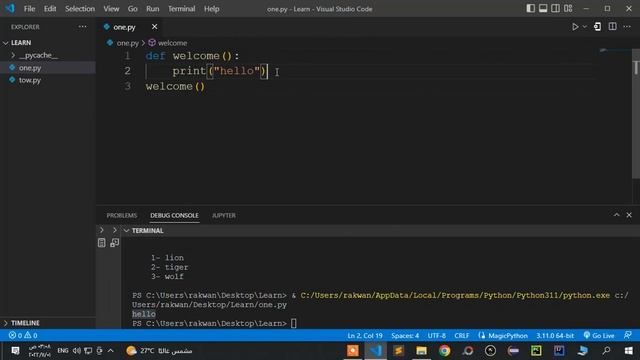Open taskbar search magnifier
The image size is (640, 360).
pos(607,351)
